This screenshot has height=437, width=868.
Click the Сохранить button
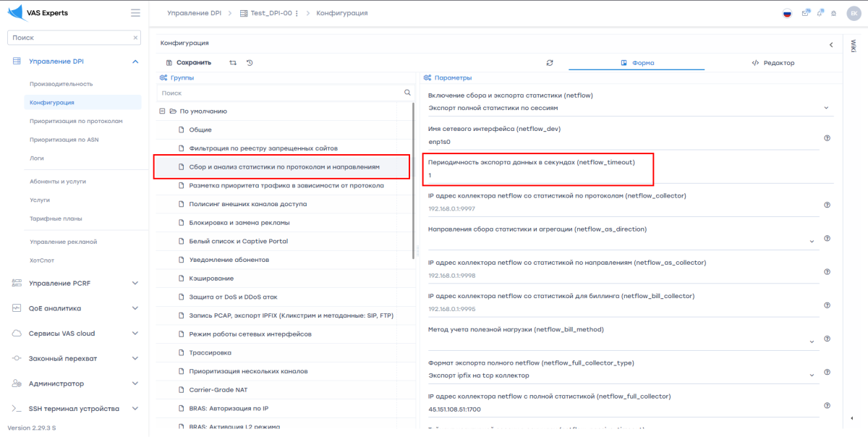tap(189, 63)
